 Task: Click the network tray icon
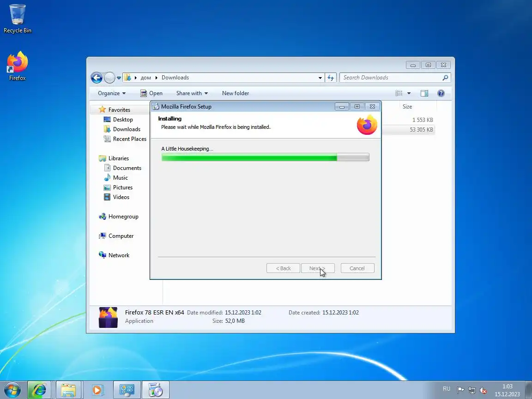[472, 390]
